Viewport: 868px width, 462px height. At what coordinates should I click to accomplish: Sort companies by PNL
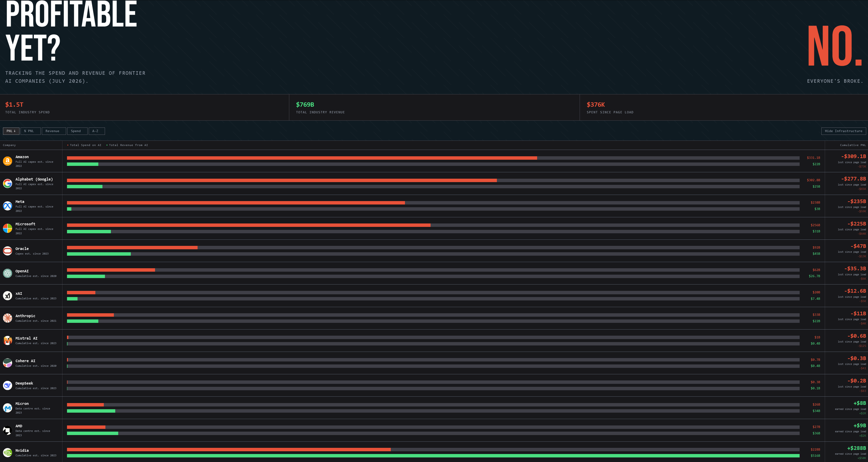(x=11, y=131)
